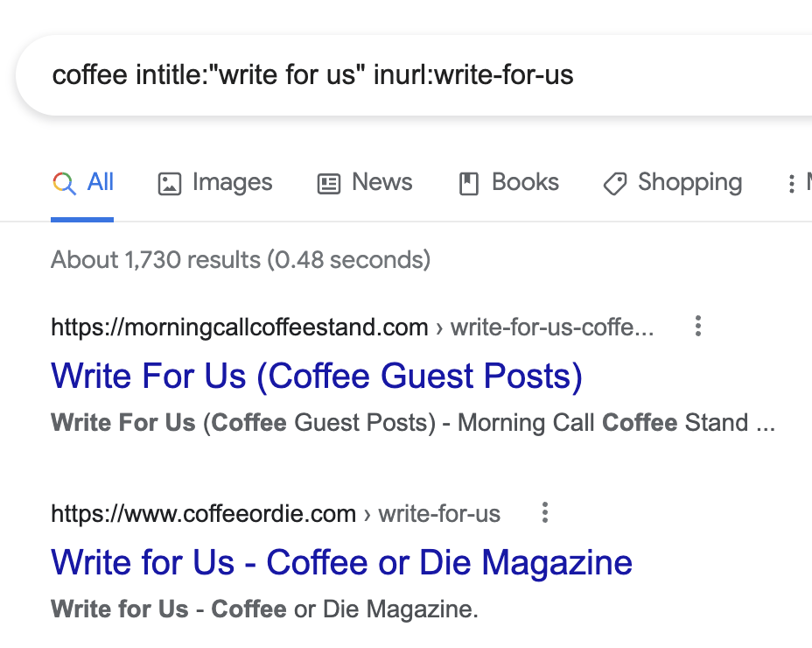Screen dimensions: 812x648
Task: Click the magnifying glass icon beside All
Action: (63, 182)
